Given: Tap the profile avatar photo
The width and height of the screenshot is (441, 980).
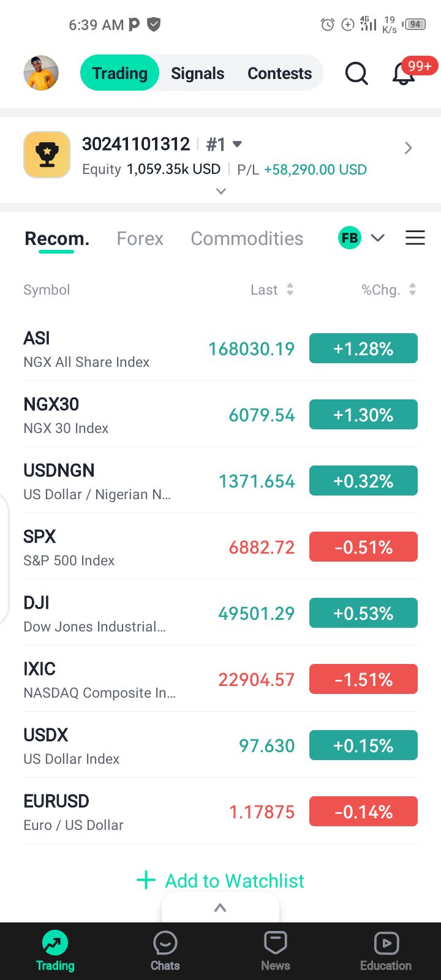Looking at the screenshot, I should pos(41,73).
